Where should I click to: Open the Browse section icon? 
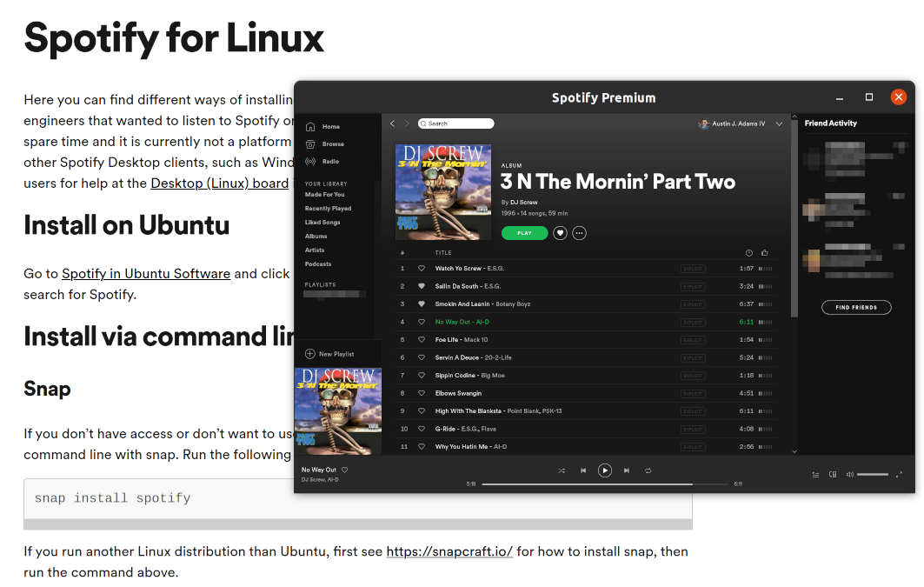point(310,143)
